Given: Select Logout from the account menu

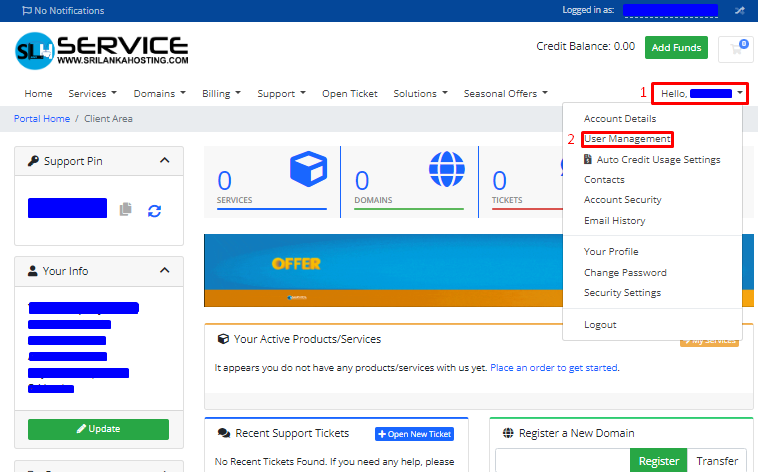Looking at the screenshot, I should tap(600, 325).
